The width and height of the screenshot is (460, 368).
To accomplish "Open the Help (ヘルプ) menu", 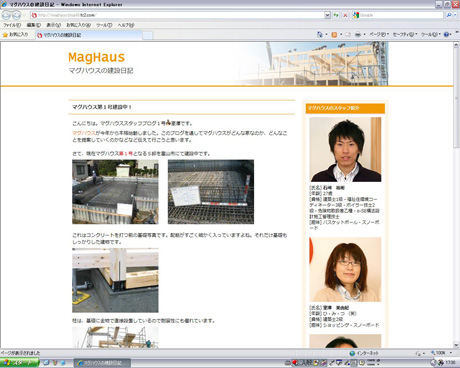I will coord(126,25).
